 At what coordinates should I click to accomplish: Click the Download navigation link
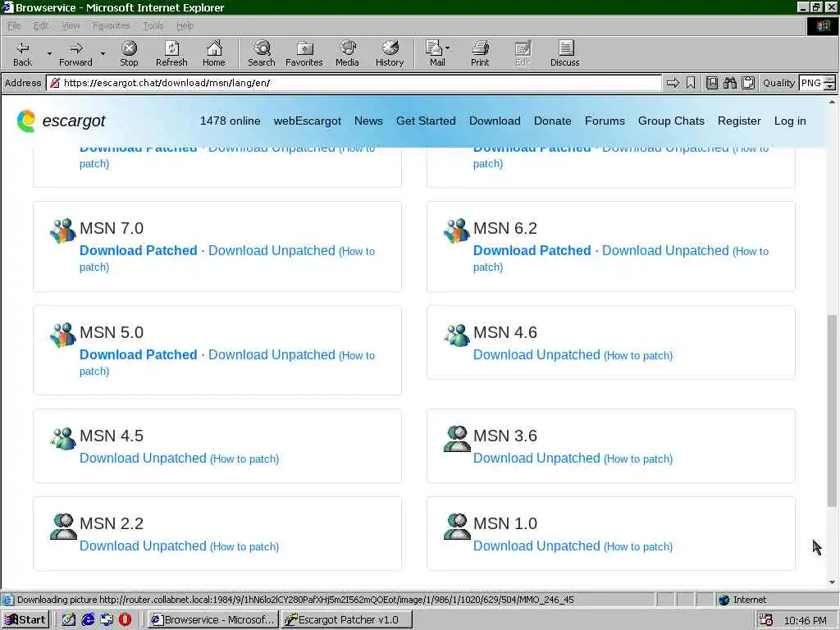[495, 121]
